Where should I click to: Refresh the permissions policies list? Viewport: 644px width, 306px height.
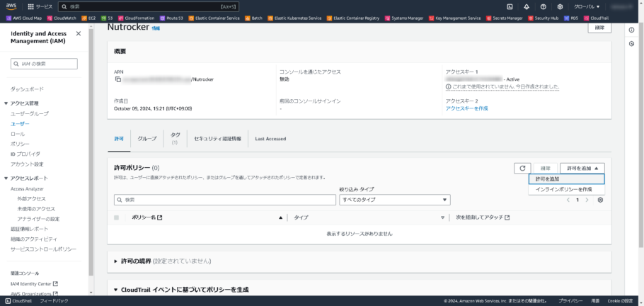[522, 168]
